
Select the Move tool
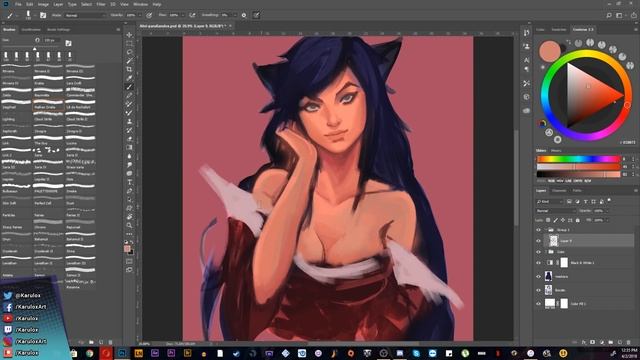(x=129, y=35)
